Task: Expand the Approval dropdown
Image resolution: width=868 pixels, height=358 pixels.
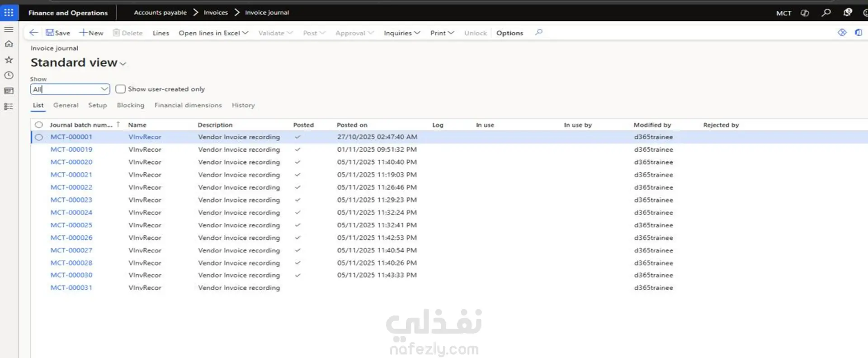Action: pos(354,33)
